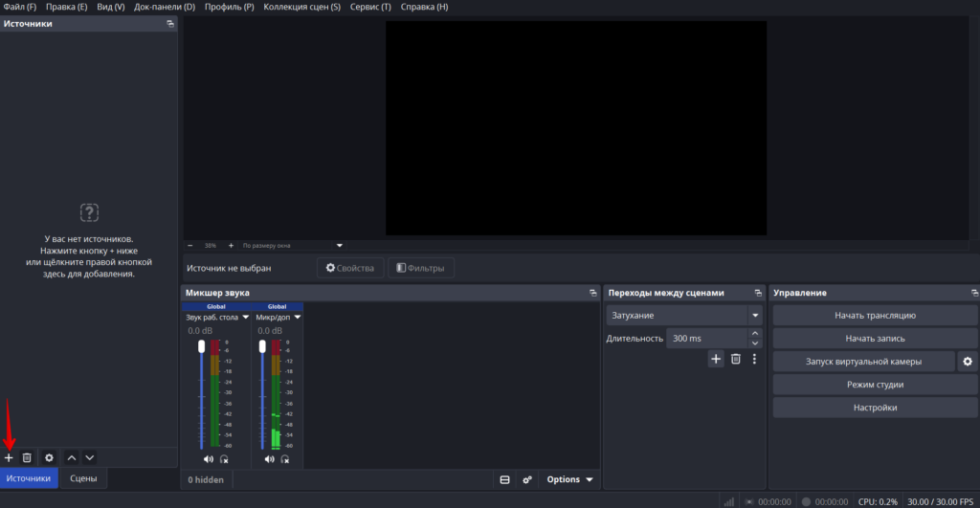Undock the Управление panel

(974, 293)
